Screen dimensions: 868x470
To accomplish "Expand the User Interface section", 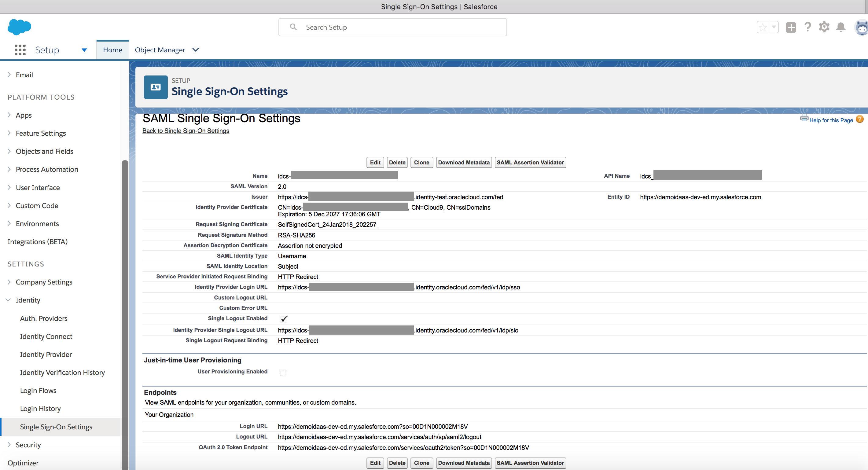I will pos(9,188).
